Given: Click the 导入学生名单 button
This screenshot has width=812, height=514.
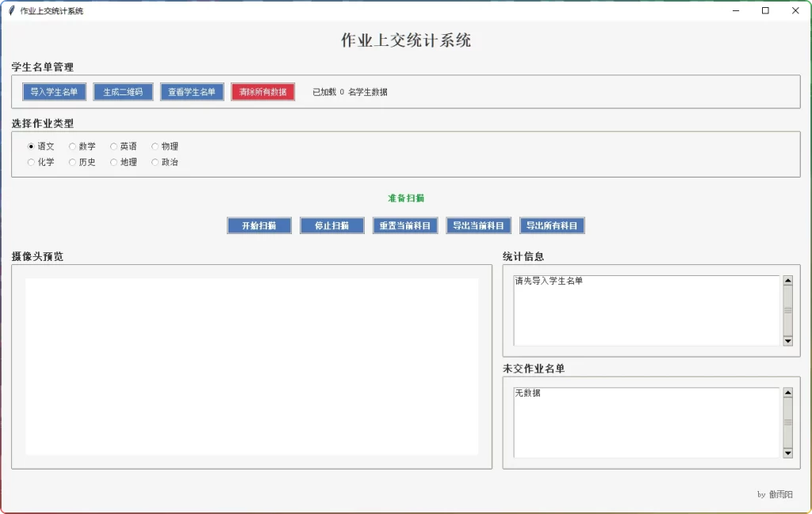Looking at the screenshot, I should pos(54,91).
